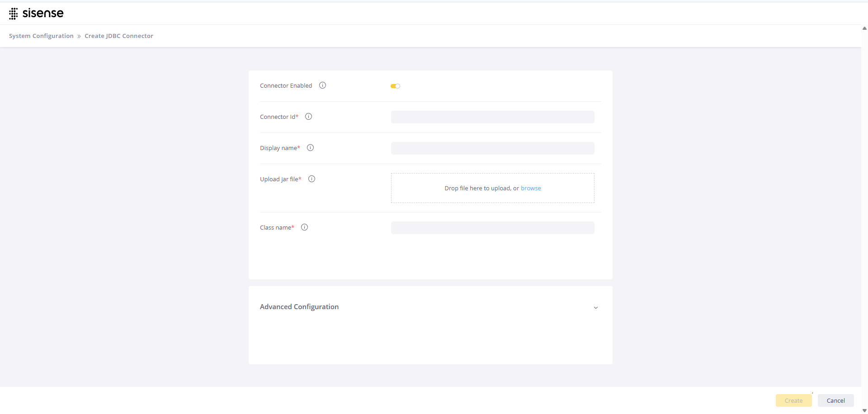Image resolution: width=868 pixels, height=414 pixels.
Task: Focus the Connector Id text field
Action: pos(492,117)
